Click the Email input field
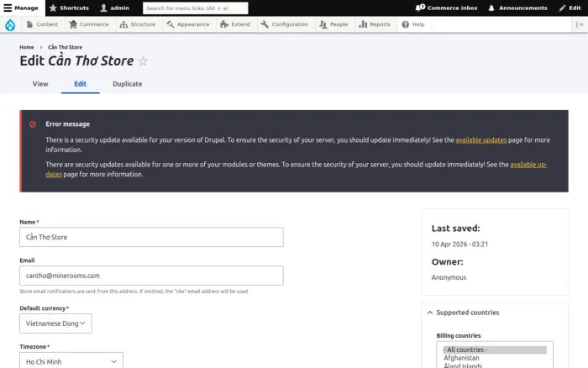588x368 pixels. (151, 276)
